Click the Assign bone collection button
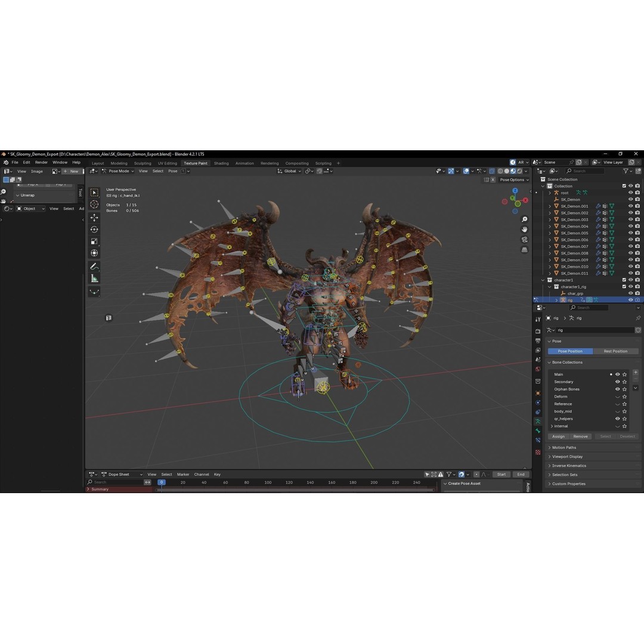The height and width of the screenshot is (644, 644). 559,436
